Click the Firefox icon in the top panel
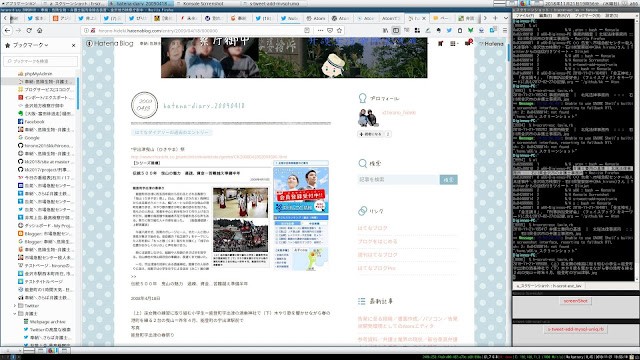 (523, 3)
